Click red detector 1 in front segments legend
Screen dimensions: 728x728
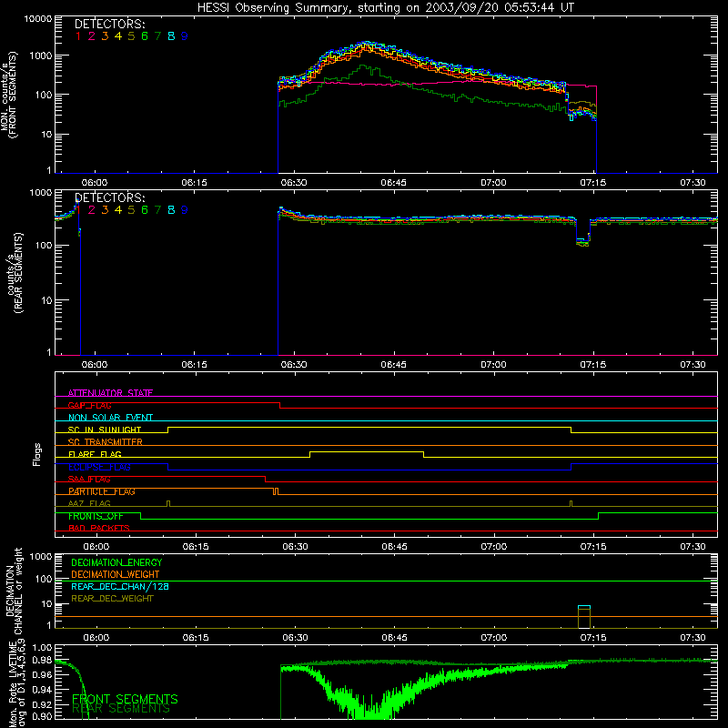(x=78, y=36)
